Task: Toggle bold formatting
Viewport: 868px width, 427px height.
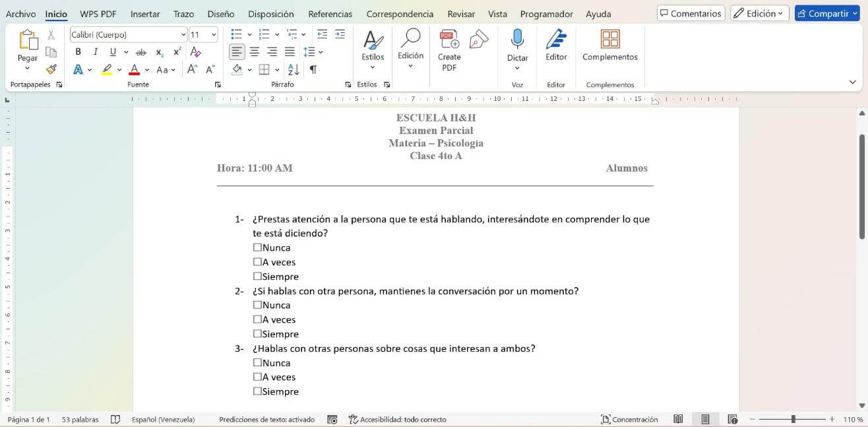Action: [x=78, y=51]
